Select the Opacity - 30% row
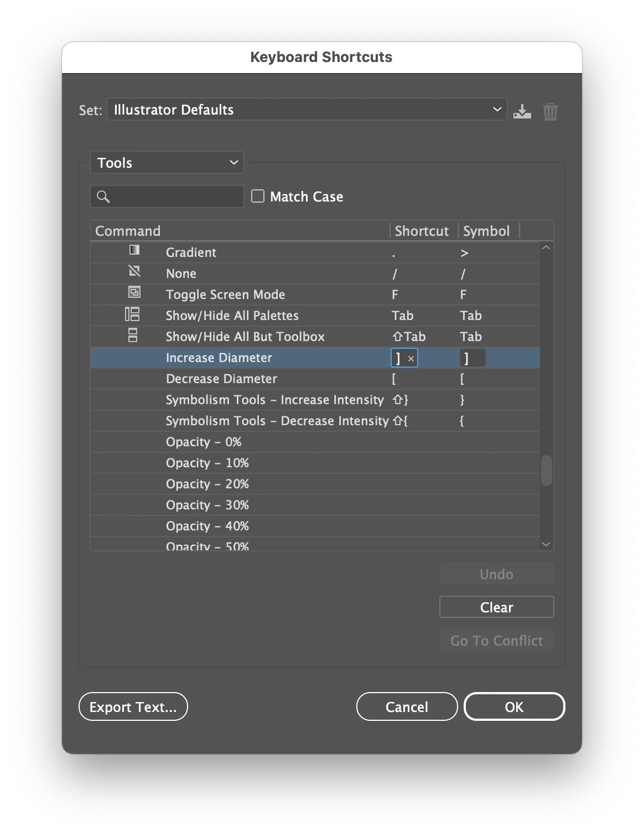644x836 pixels. (x=315, y=505)
